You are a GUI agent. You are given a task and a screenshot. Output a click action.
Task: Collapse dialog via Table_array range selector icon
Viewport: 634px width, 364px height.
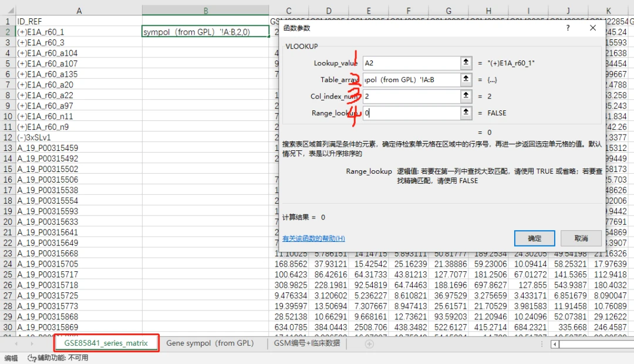(466, 79)
